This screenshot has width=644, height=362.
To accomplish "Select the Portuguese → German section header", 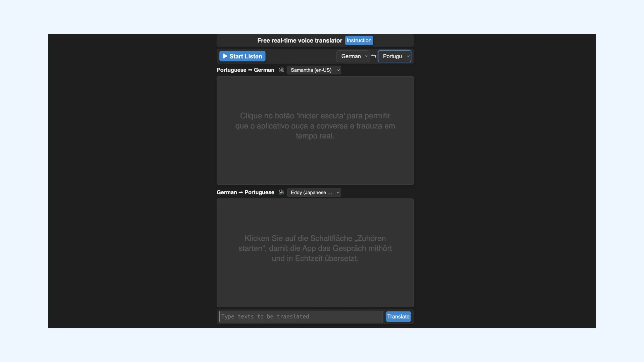I will click(245, 70).
